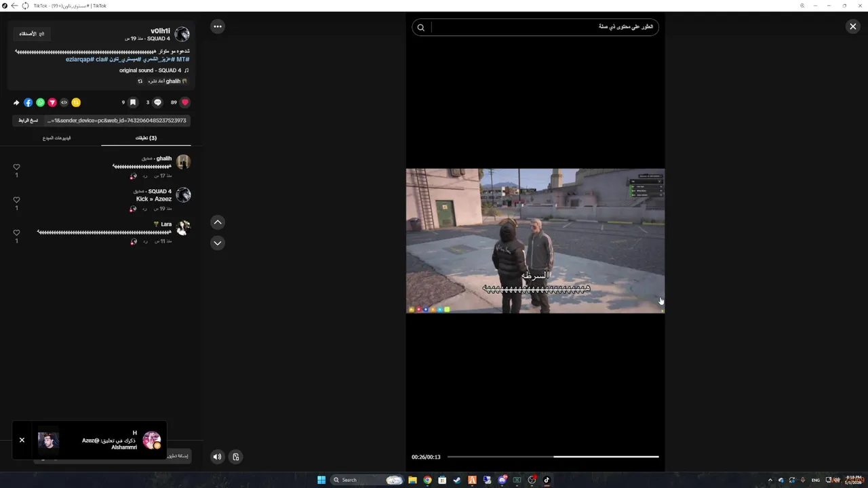Show hidden system tray icons
Screen dimensions: 868x488
pyautogui.click(x=770, y=480)
